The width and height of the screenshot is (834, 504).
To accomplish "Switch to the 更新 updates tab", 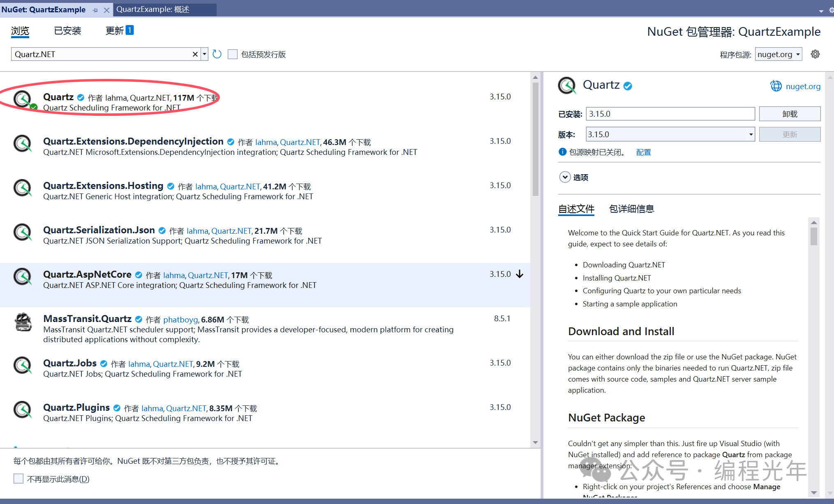I will 115,31.
